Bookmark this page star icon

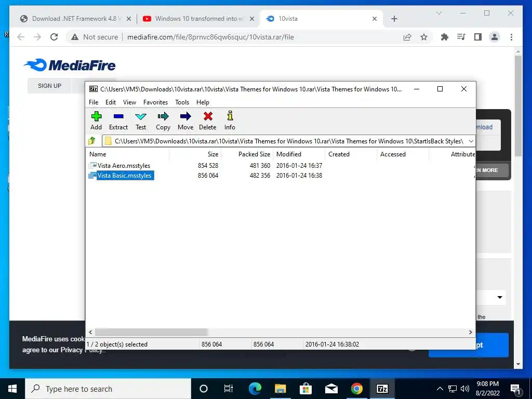pyautogui.click(x=424, y=37)
